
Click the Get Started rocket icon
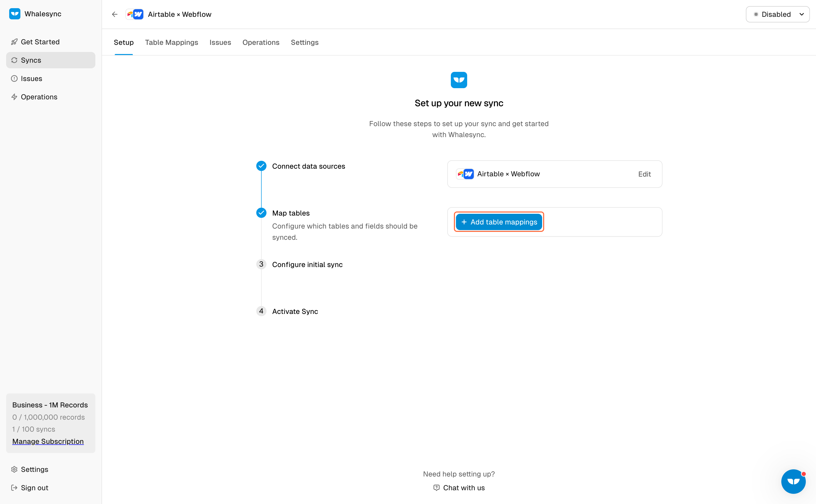[14, 42]
